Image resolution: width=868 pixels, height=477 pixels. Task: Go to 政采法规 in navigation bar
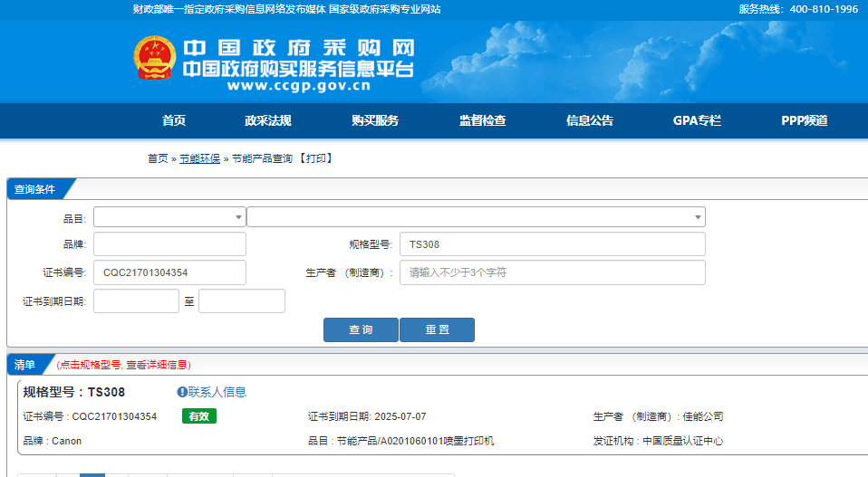tap(268, 121)
